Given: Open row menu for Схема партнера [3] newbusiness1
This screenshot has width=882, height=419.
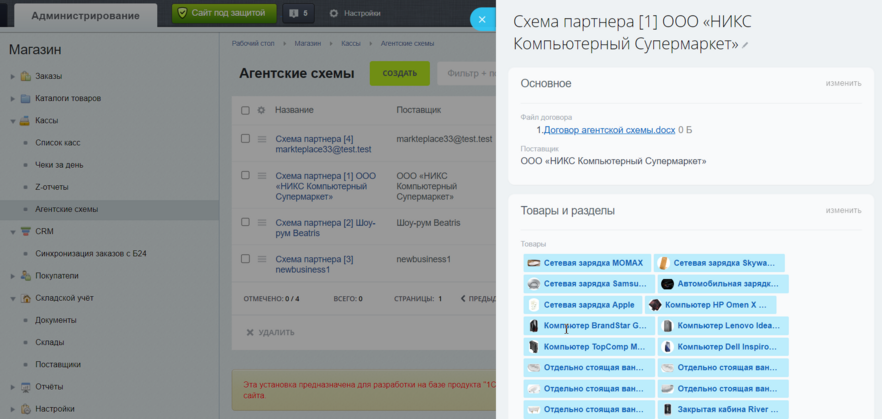Looking at the screenshot, I should pyautogui.click(x=262, y=259).
